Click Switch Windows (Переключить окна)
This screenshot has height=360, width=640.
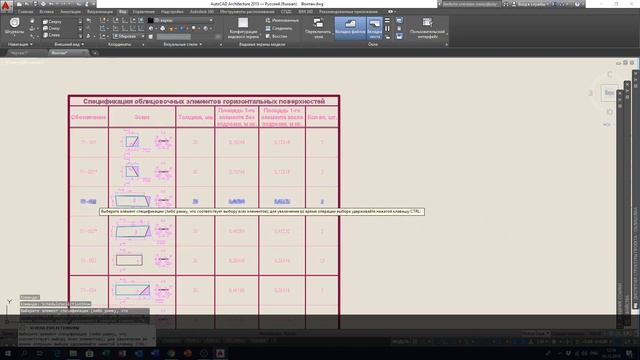(x=318, y=28)
